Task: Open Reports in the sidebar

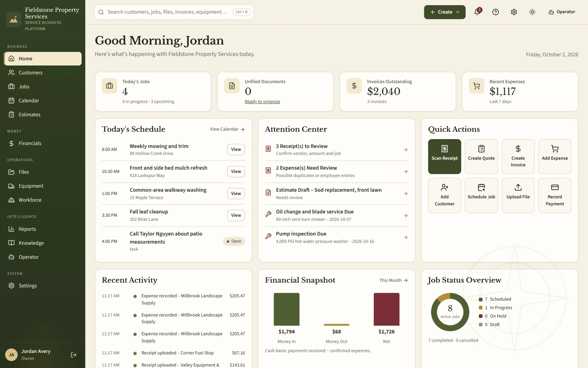Action: 43,229
